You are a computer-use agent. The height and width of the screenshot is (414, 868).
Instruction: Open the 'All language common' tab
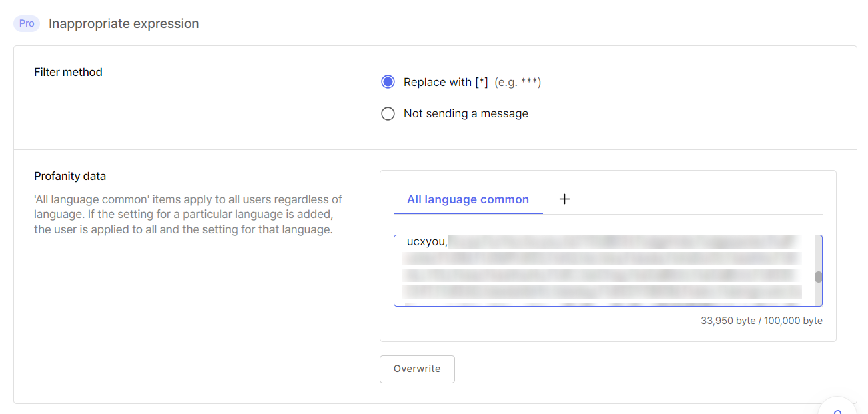pos(468,199)
